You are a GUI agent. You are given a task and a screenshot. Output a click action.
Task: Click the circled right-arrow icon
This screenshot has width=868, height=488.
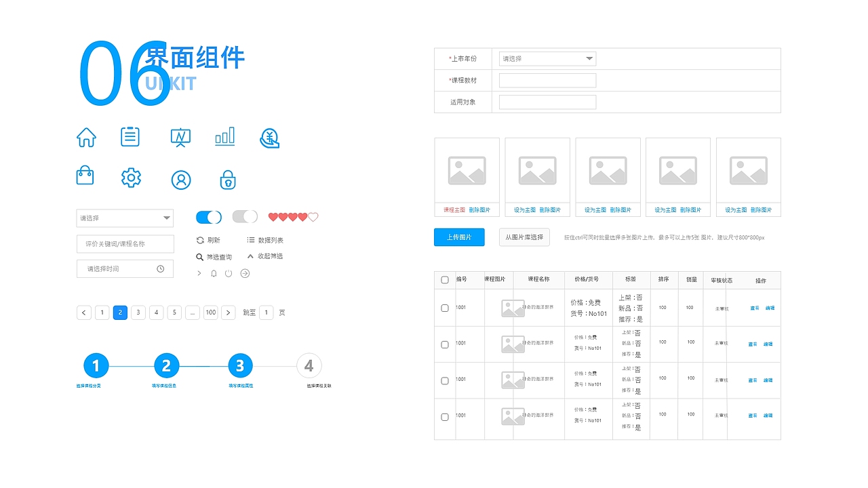245,273
